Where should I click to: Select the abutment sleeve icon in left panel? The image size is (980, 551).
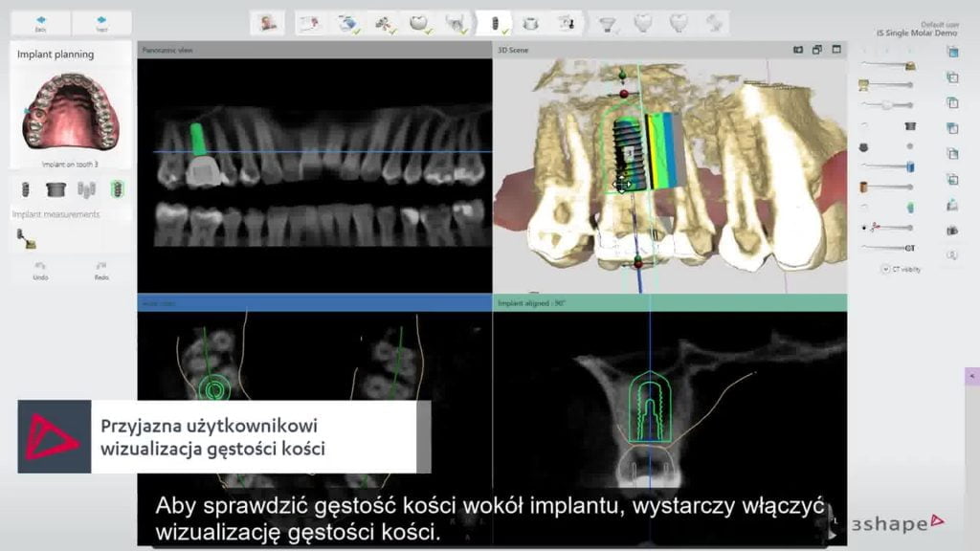[x=56, y=188]
